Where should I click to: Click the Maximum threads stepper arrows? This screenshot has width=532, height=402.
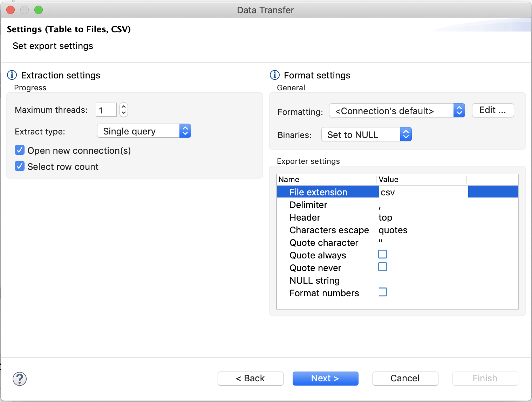[124, 110]
